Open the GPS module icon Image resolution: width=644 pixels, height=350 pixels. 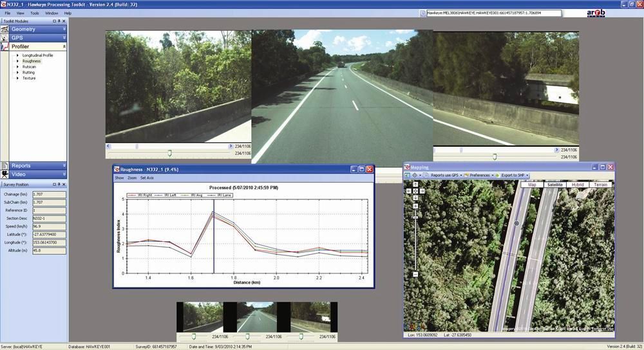[5, 38]
